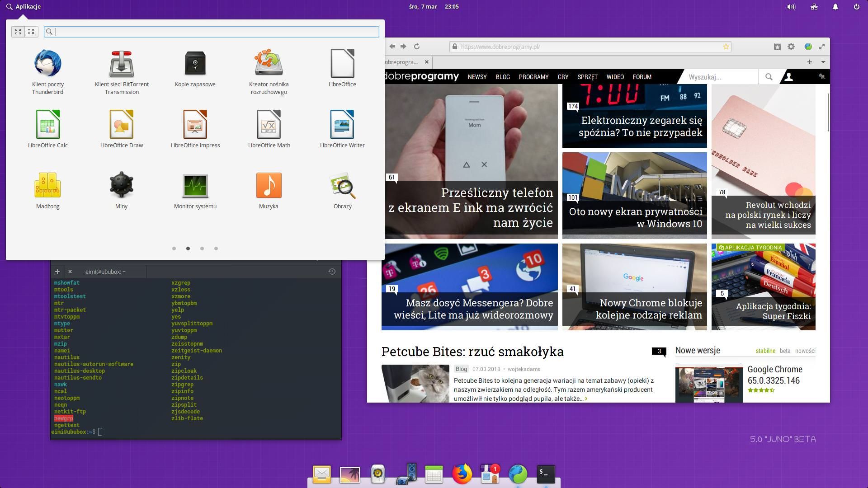Switch launcher to category view

click(x=31, y=32)
